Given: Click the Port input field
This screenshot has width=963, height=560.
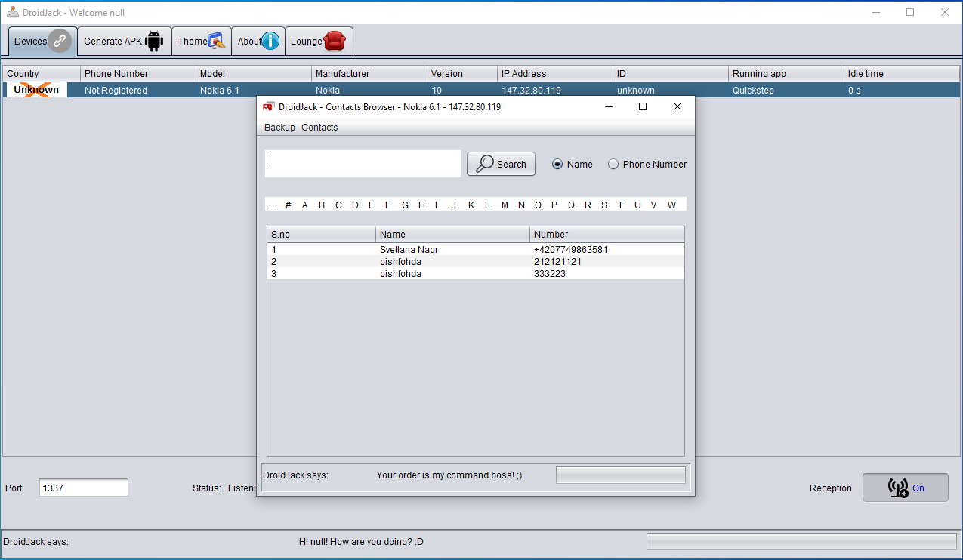Looking at the screenshot, I should 84,488.
